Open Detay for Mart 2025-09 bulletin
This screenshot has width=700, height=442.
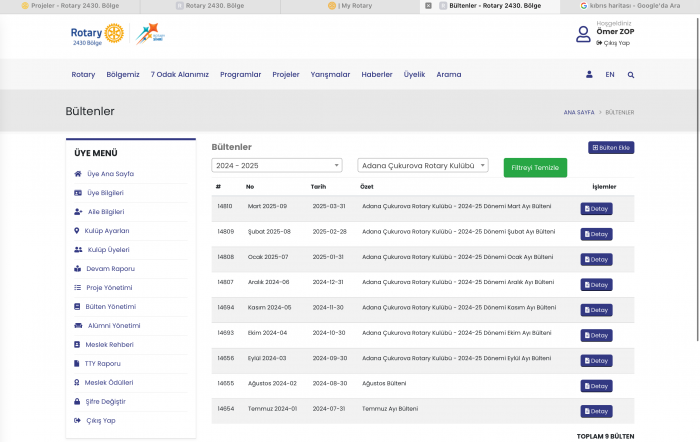pos(596,209)
